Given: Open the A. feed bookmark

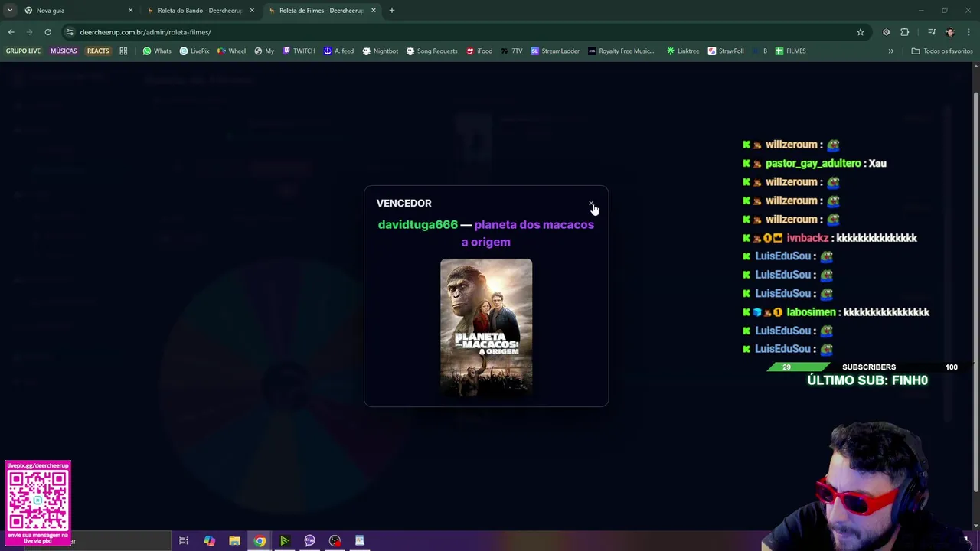Looking at the screenshot, I should click(338, 51).
